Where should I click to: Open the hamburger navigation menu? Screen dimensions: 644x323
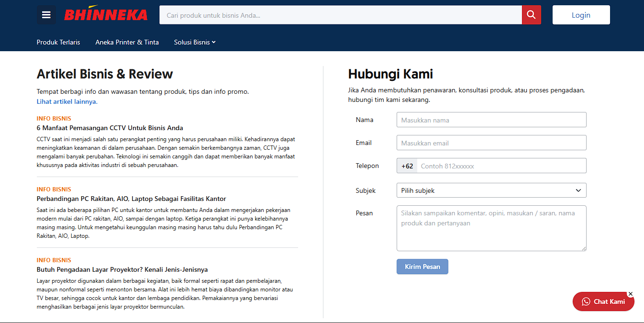click(x=46, y=14)
